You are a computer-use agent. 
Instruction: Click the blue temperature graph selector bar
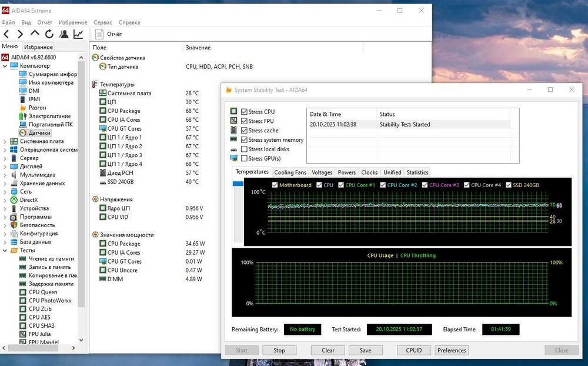click(238, 184)
